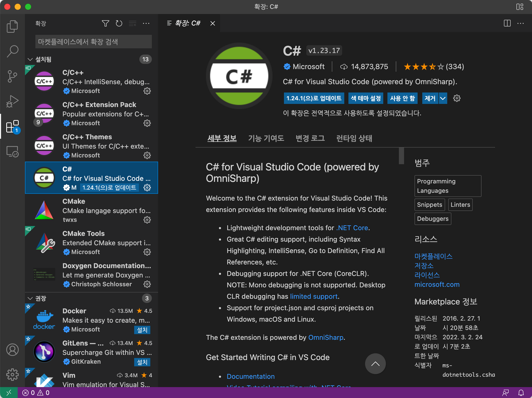Open the microsoft.com link
The width and height of the screenshot is (532, 398).
(437, 285)
